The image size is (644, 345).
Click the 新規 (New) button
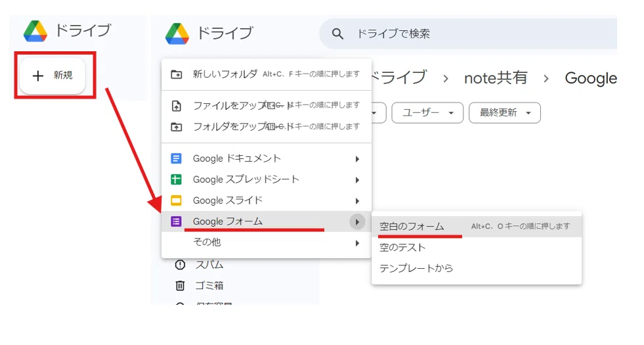click(x=52, y=76)
